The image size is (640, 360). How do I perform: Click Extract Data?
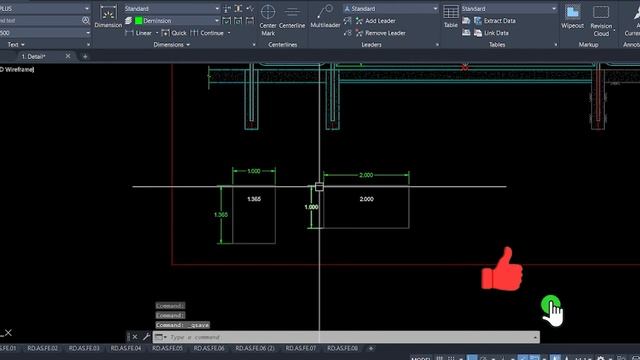[x=495, y=20]
